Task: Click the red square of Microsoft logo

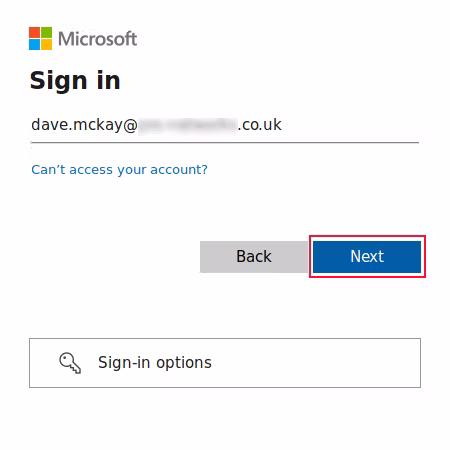Action: point(34,32)
